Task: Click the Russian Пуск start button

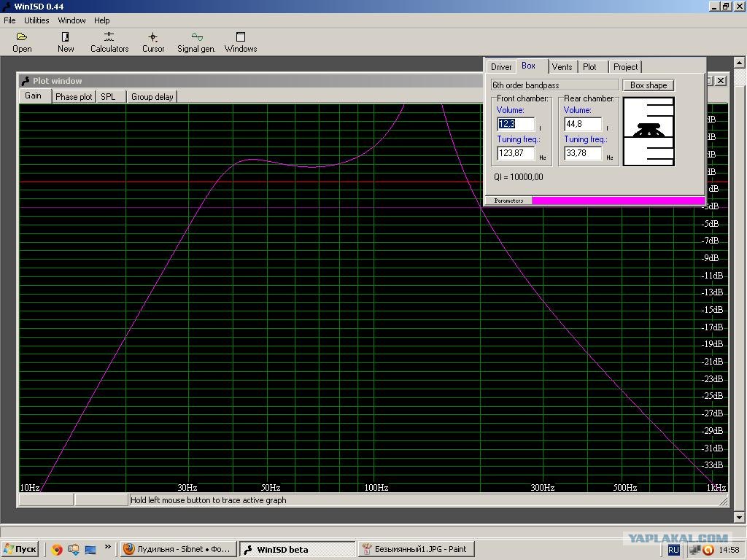Action: tap(20, 549)
